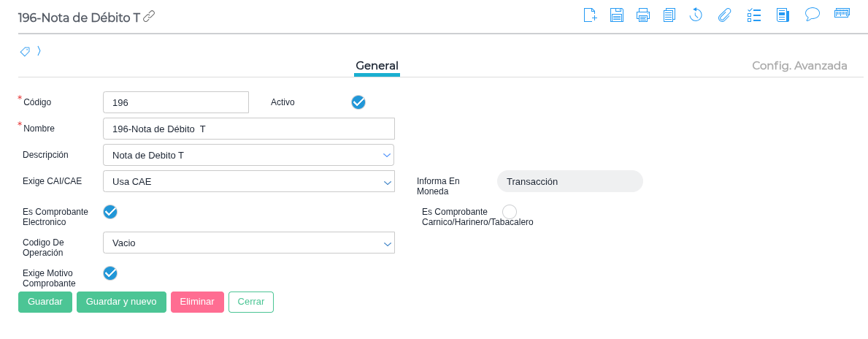868x339 pixels.
Task: Click the red Eliminar button
Action: click(x=197, y=302)
